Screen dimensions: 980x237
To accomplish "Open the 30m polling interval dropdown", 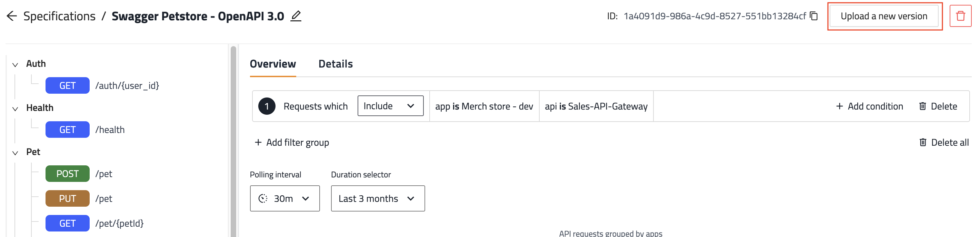I will click(284, 198).
